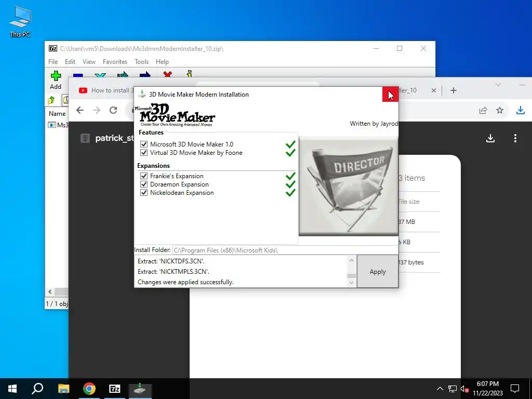Click installer icon in taskbar

[x=140, y=389]
